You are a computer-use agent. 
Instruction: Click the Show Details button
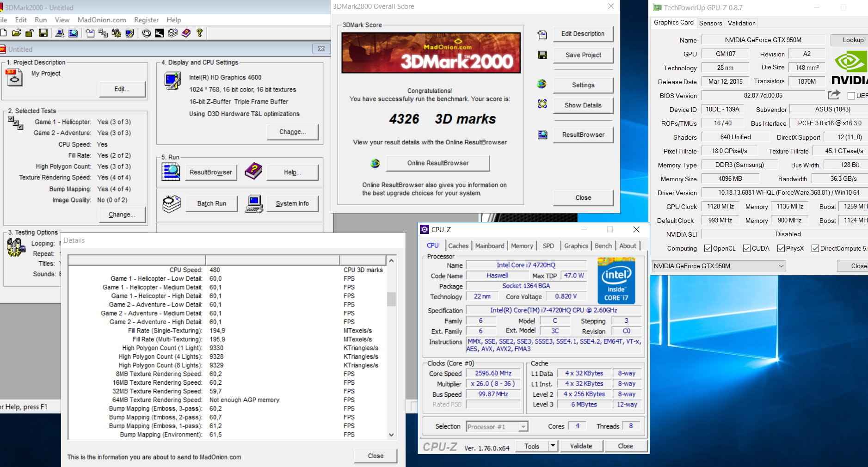(x=583, y=105)
